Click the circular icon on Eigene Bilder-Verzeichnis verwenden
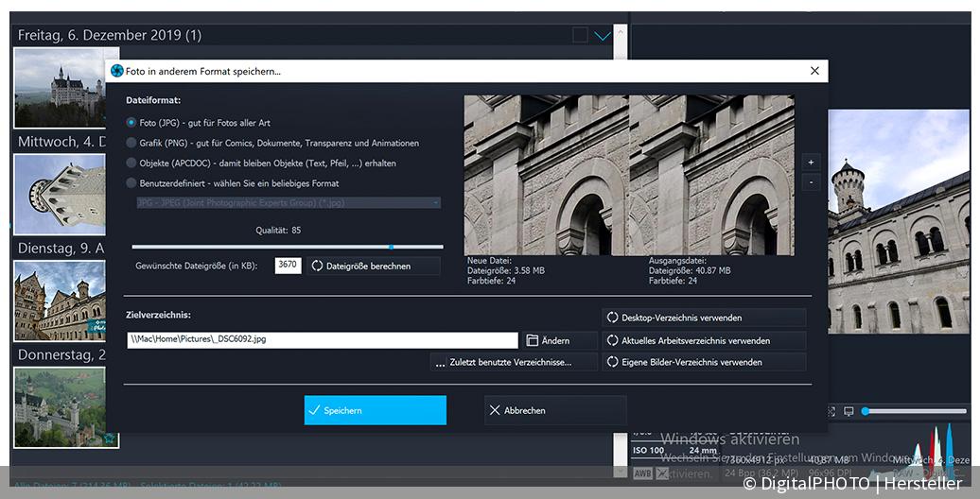This screenshot has width=980, height=499. pyautogui.click(x=613, y=362)
